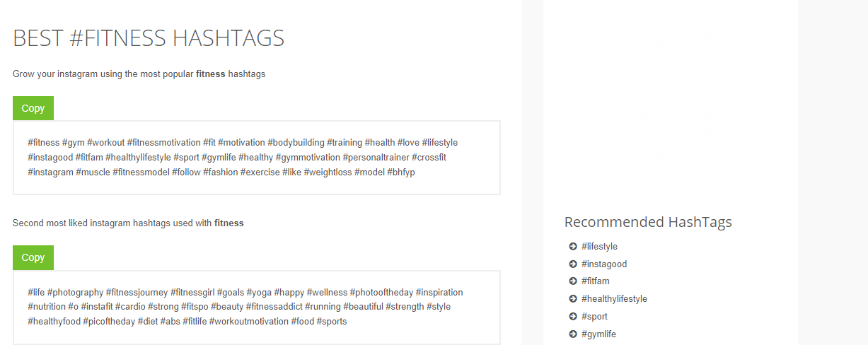
Task: Open the #instagood recommended hashtag link
Action: click(604, 264)
